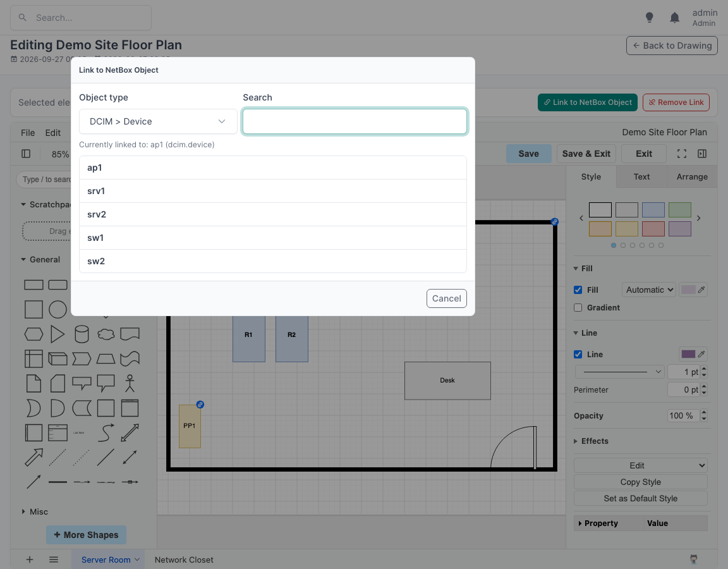The width and height of the screenshot is (728, 569).
Task: Select the hollow bidirectional arrow shape
Action: click(130, 432)
